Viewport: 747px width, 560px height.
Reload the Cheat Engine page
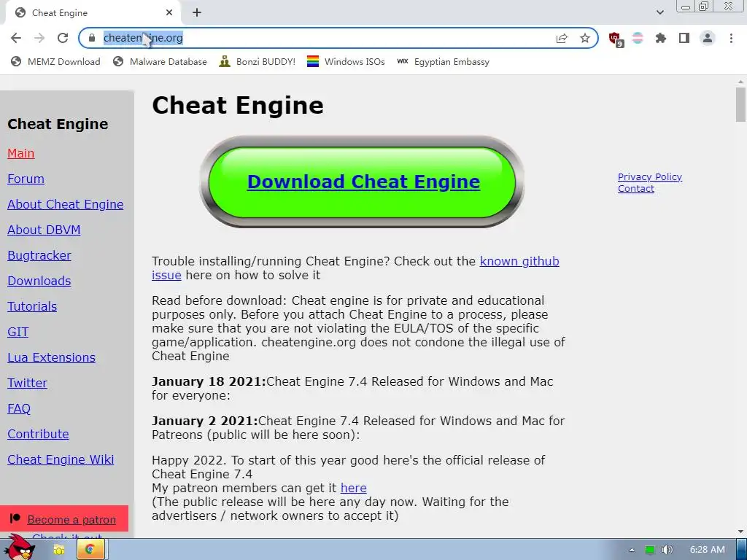[x=63, y=38]
